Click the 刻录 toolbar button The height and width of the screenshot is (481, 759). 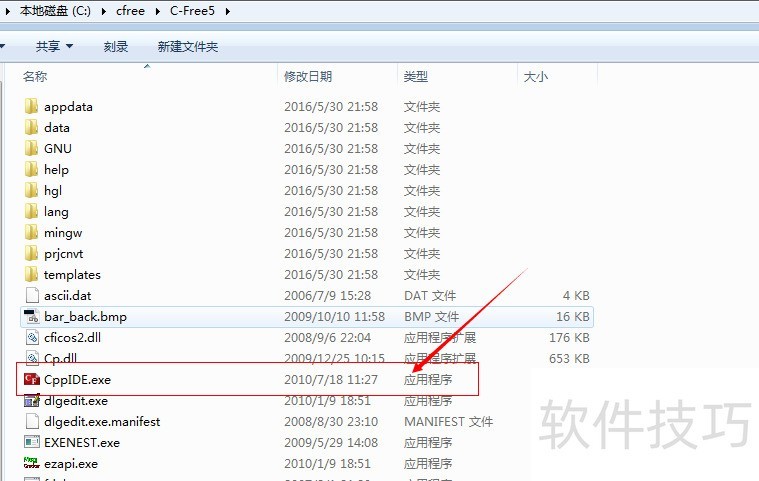click(x=116, y=46)
